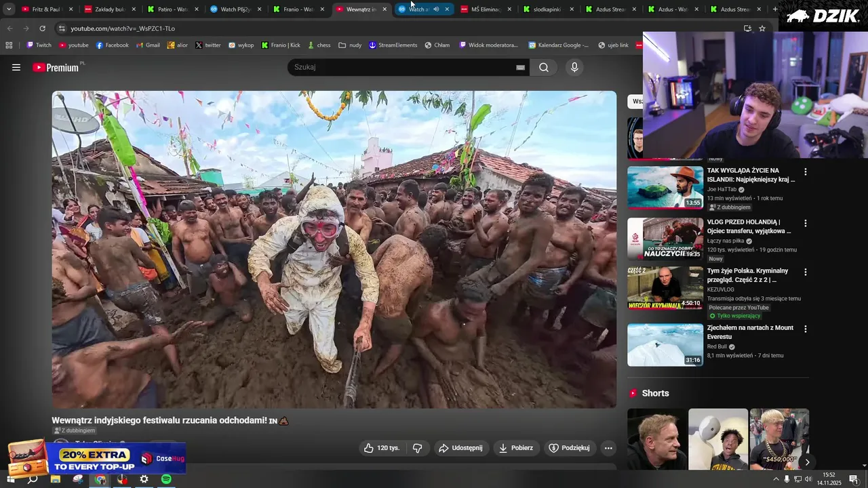This screenshot has height=488, width=868.
Task: Dislike the video with thumbs-down button
Action: click(418, 448)
